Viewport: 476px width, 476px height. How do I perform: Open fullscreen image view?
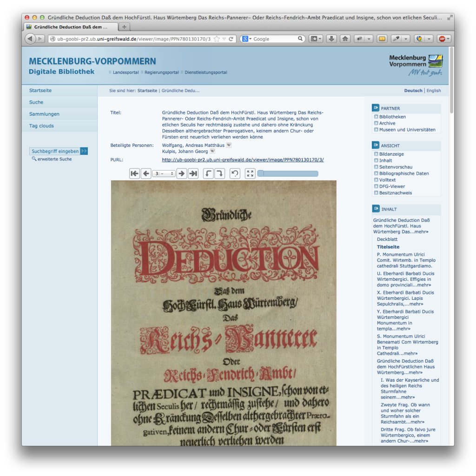point(250,174)
